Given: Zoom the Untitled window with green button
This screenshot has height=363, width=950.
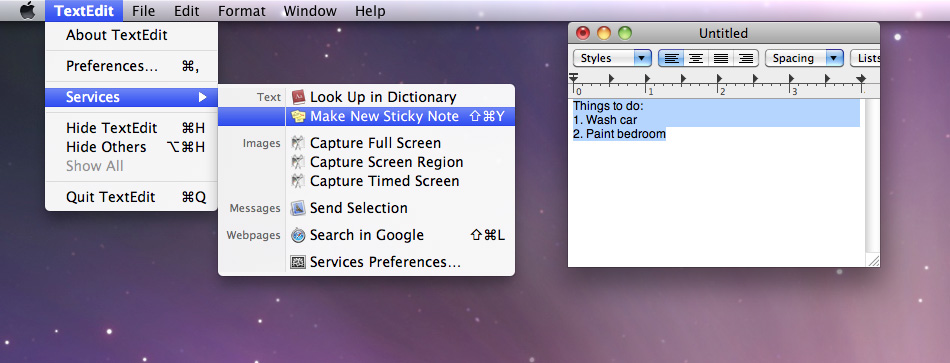Looking at the screenshot, I should tap(625, 33).
